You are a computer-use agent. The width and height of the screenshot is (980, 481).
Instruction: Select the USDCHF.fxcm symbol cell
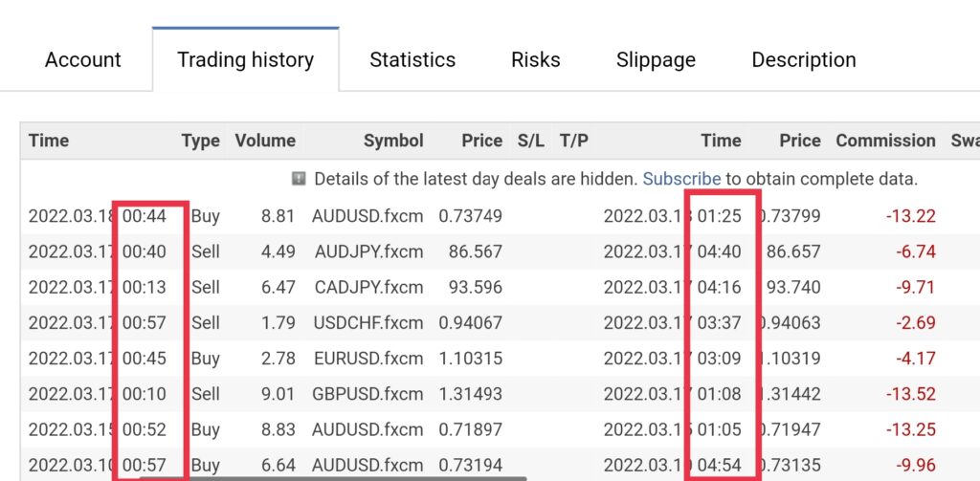point(368,323)
